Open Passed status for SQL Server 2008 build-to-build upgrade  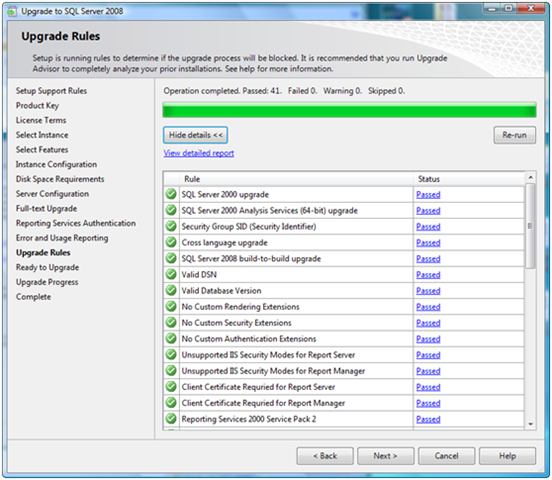pyautogui.click(x=428, y=259)
